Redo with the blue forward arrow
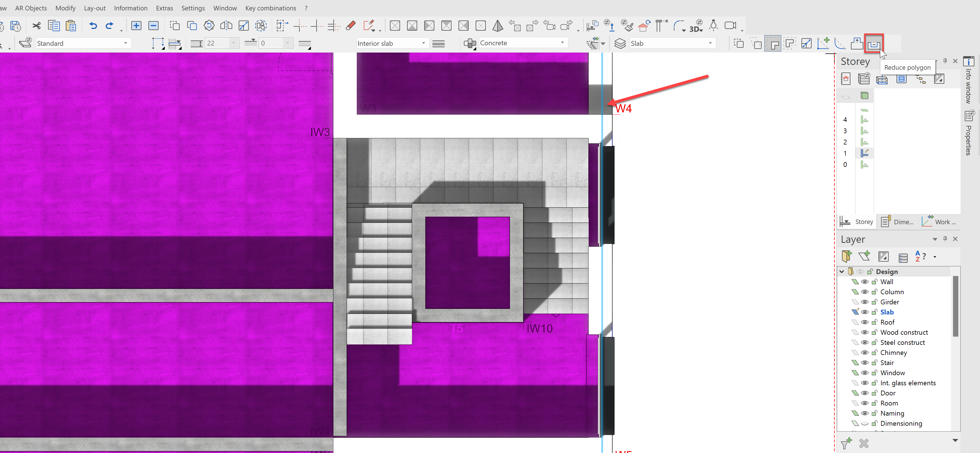Screen dimensions: 980x453 pyautogui.click(x=109, y=26)
